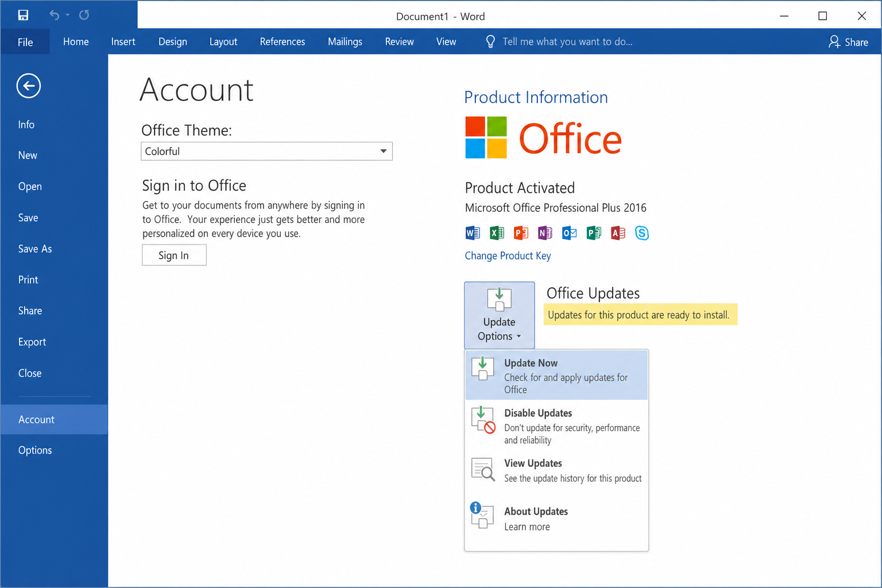Click the Excel app icon

click(x=497, y=233)
